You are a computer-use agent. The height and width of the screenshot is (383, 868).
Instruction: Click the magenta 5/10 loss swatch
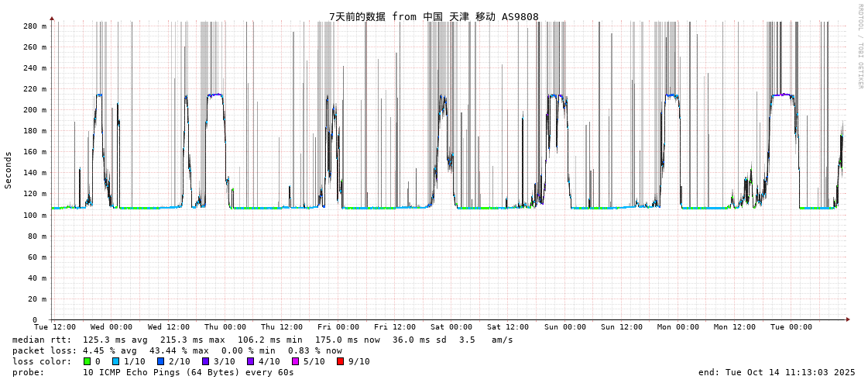295,361
